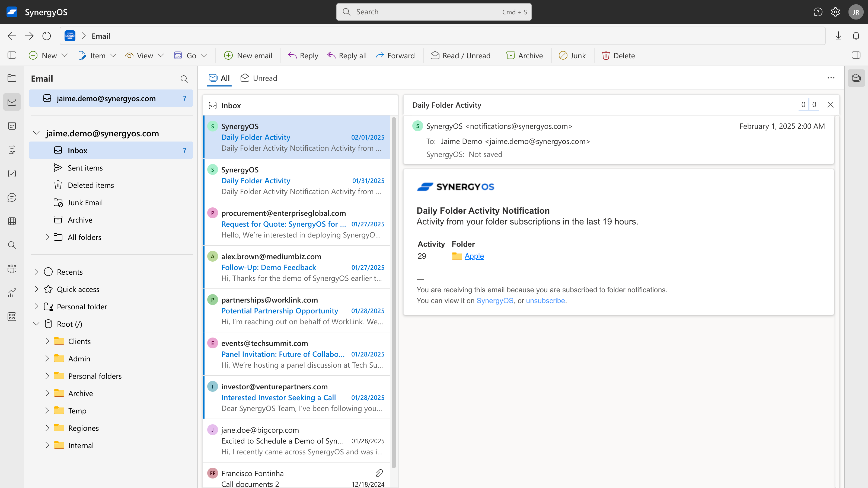Image resolution: width=868 pixels, height=488 pixels.
Task: Switch to the All messages tab
Action: tap(219, 78)
